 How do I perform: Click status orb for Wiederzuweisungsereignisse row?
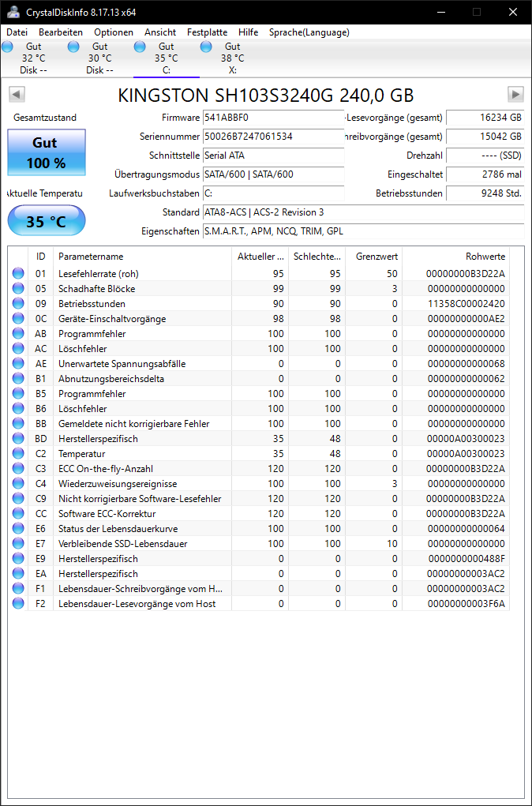click(18, 484)
